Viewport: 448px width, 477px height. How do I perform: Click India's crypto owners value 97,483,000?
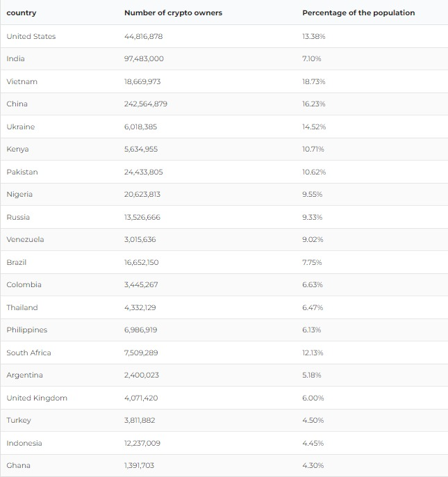point(144,59)
